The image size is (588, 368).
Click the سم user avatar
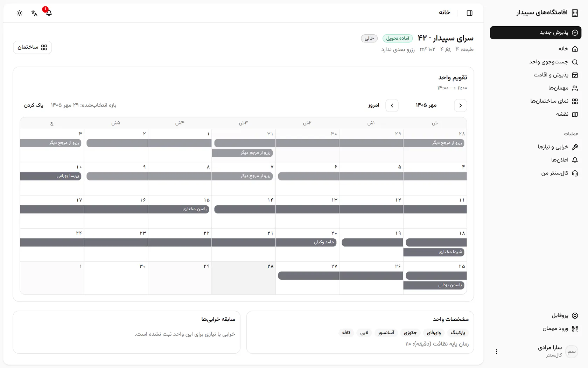pos(572,352)
